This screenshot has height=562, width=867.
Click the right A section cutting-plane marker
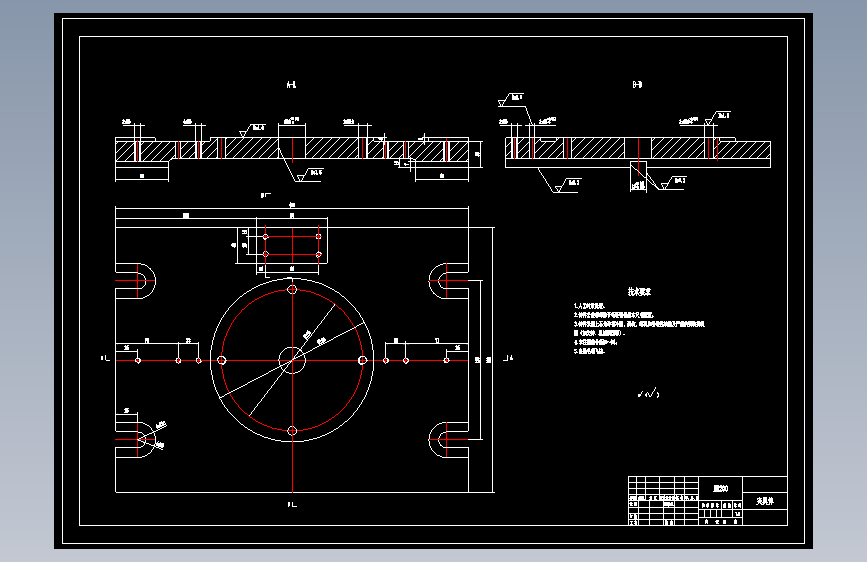coord(509,358)
